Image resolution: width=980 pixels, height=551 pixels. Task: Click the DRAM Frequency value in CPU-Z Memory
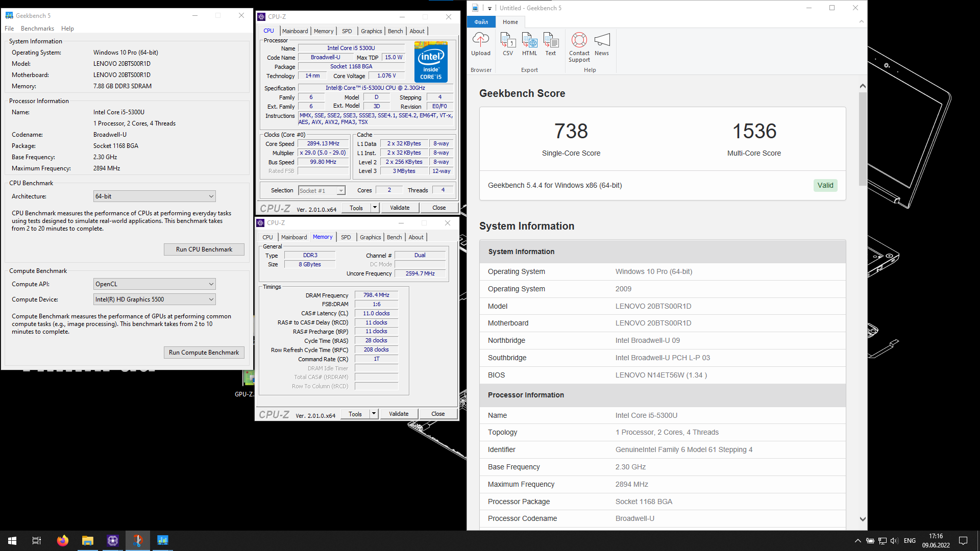click(x=376, y=295)
